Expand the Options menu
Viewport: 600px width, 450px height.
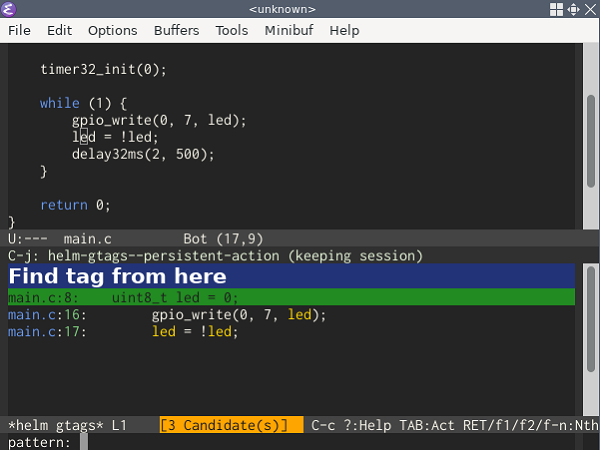click(x=112, y=30)
